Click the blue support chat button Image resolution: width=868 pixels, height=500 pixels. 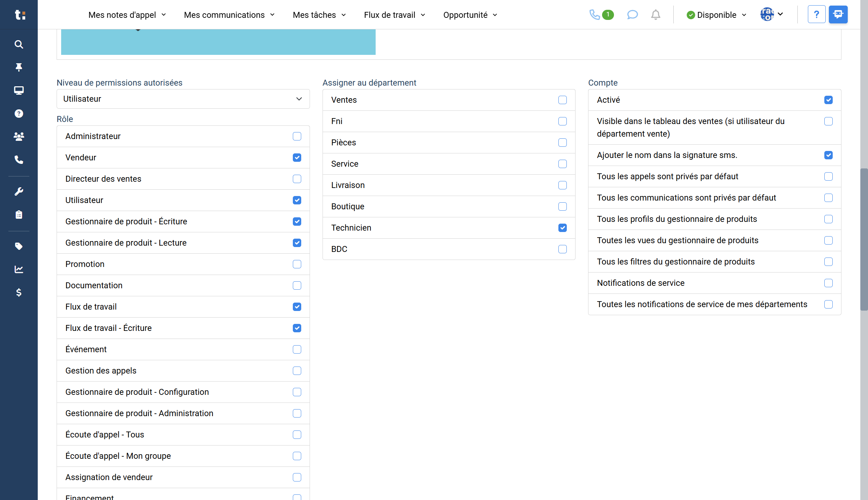pyautogui.click(x=838, y=15)
